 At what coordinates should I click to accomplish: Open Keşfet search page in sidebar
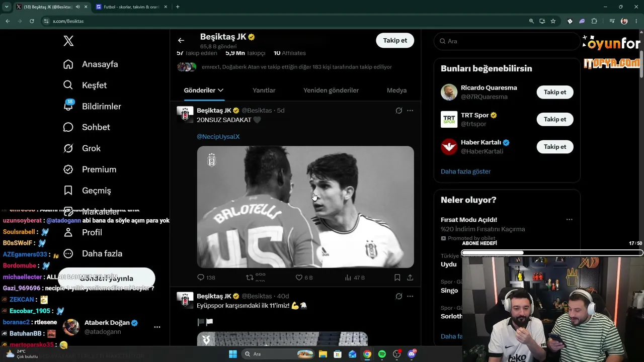coord(85,85)
